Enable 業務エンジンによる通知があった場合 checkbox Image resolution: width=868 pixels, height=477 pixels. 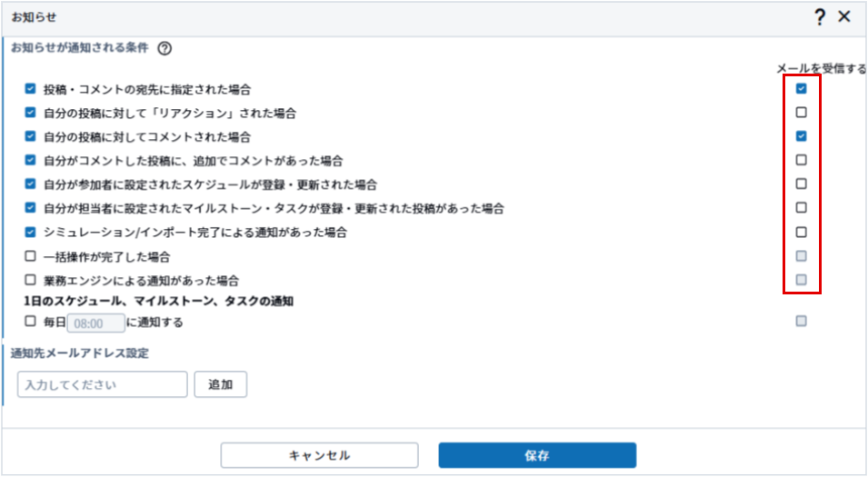coord(31,280)
